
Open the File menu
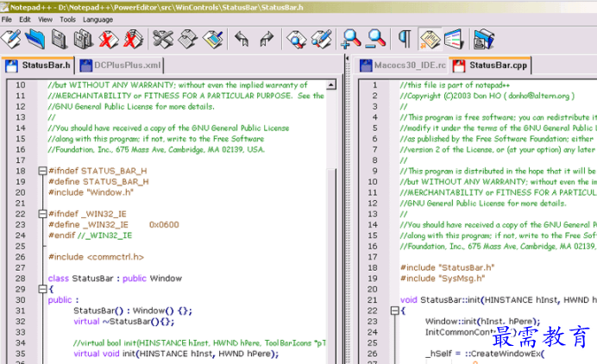7,20
